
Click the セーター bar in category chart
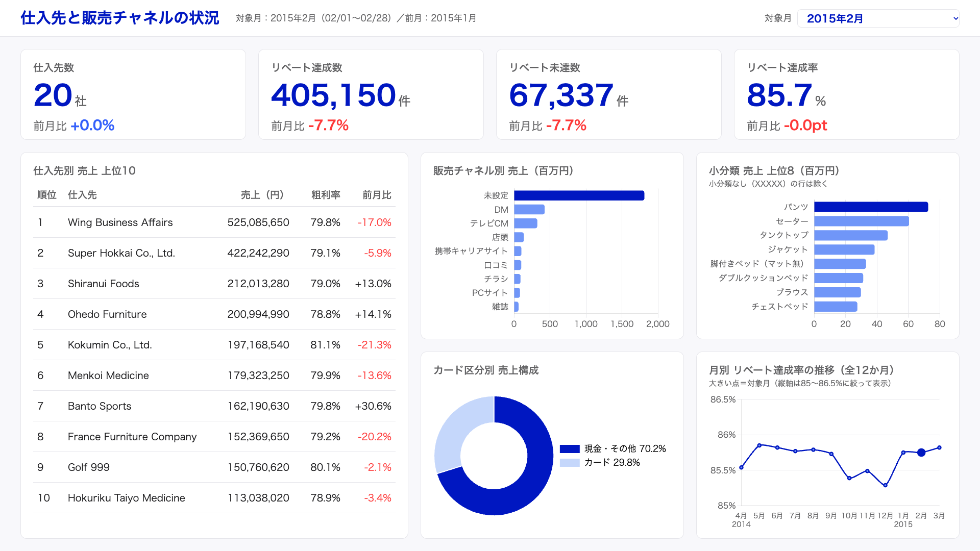pyautogui.click(x=862, y=221)
